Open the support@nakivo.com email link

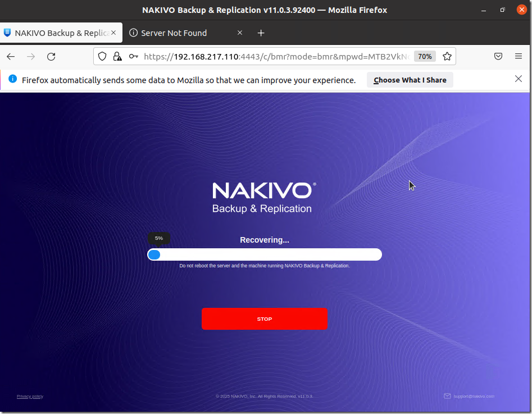(x=474, y=396)
